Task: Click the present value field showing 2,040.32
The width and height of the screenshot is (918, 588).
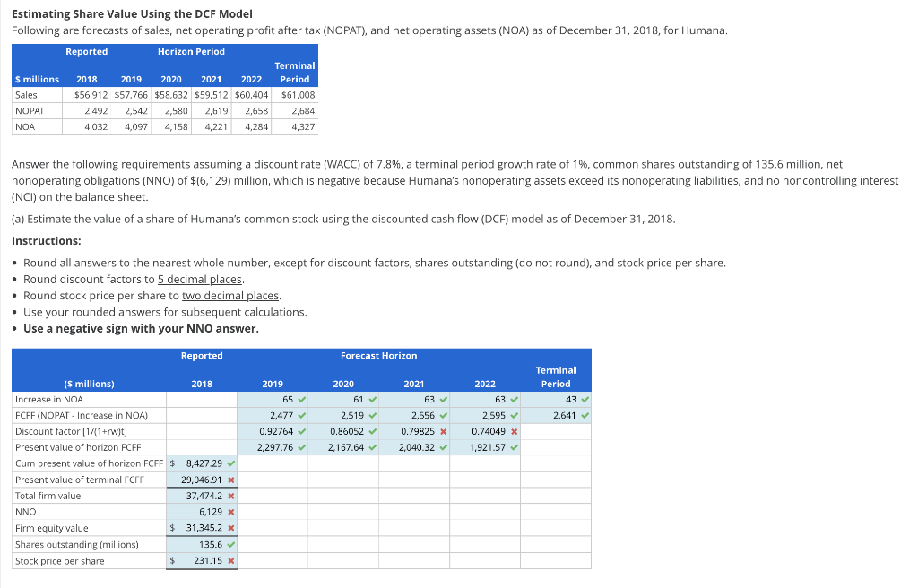Action: [x=414, y=447]
